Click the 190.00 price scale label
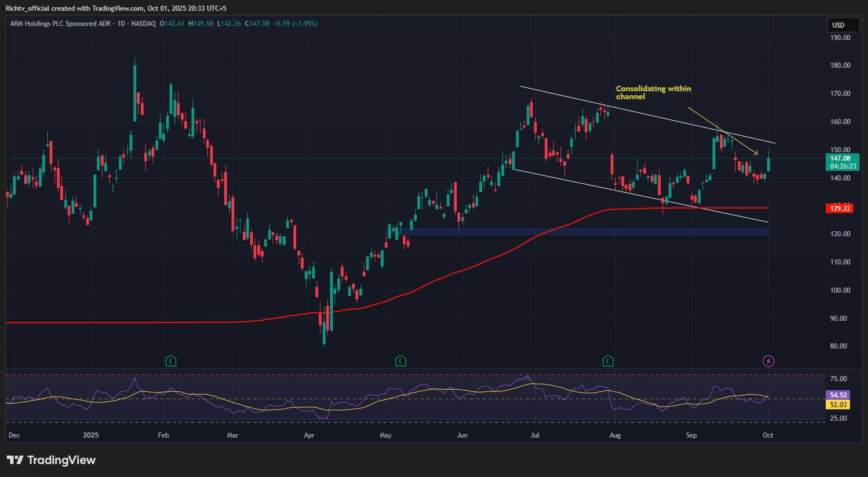The image size is (868, 477). coord(840,38)
